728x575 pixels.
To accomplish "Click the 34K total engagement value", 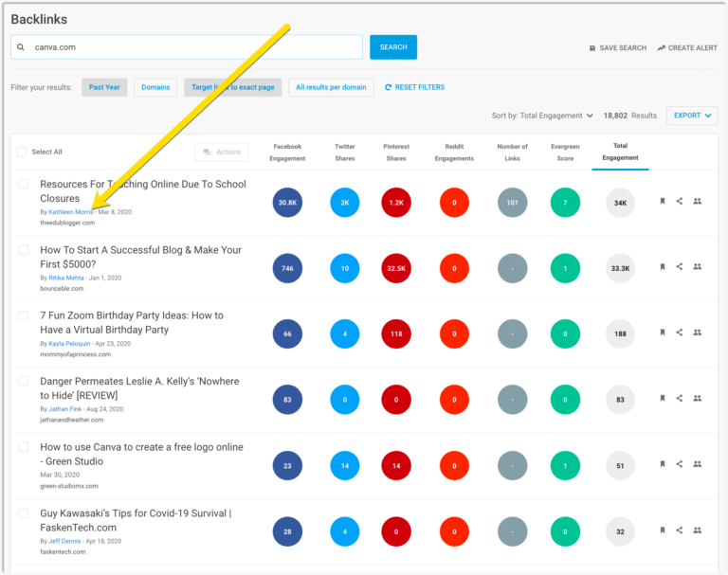I will pyautogui.click(x=620, y=203).
